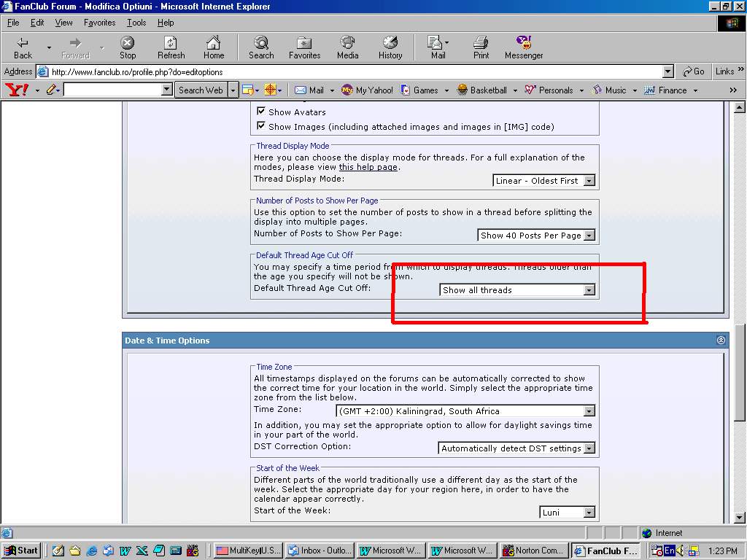
Task: Open Yahoo Mail toolbar button
Action: [309, 90]
